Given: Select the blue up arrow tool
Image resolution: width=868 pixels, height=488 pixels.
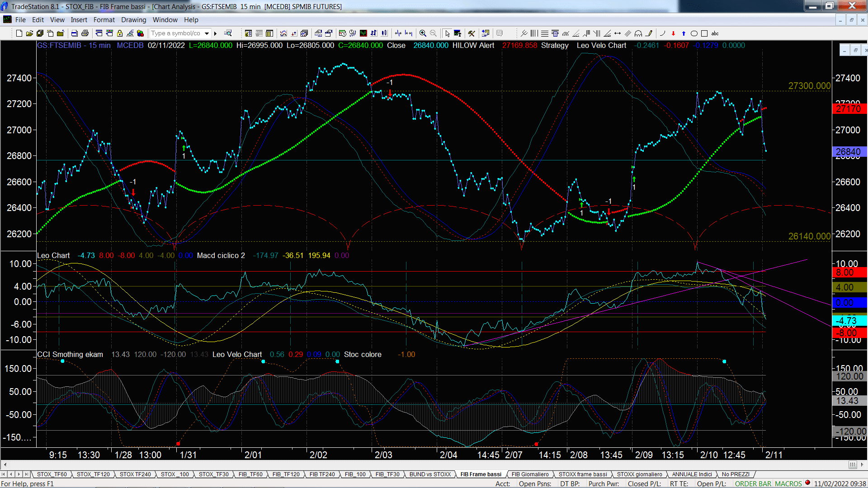Looking at the screenshot, I should tap(684, 33).
